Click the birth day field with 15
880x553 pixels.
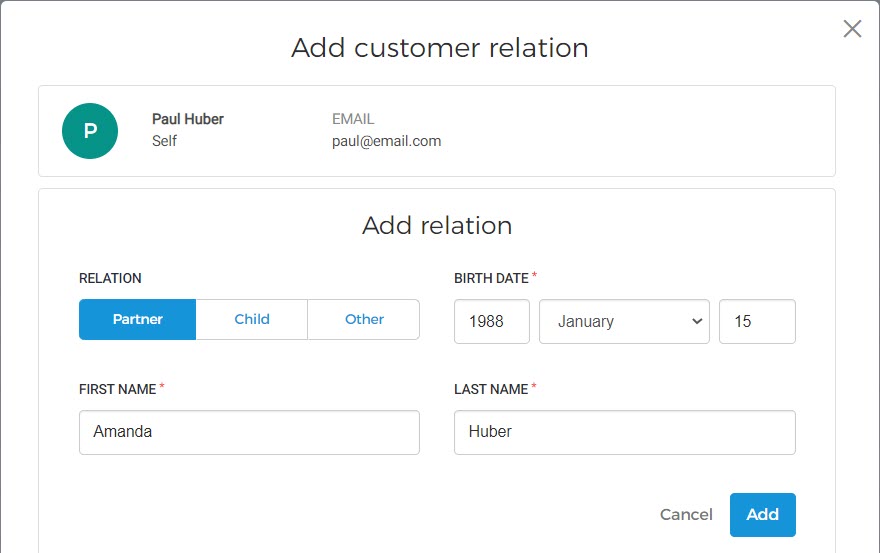757,322
